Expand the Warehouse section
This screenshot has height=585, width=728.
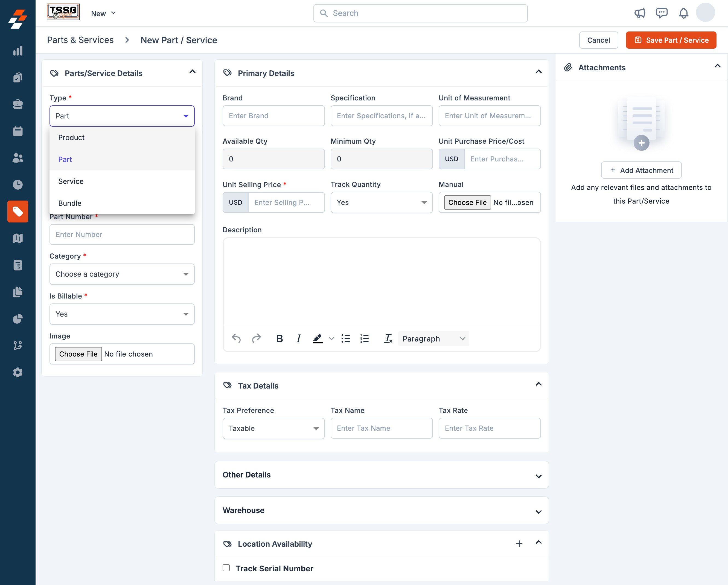pyautogui.click(x=381, y=510)
